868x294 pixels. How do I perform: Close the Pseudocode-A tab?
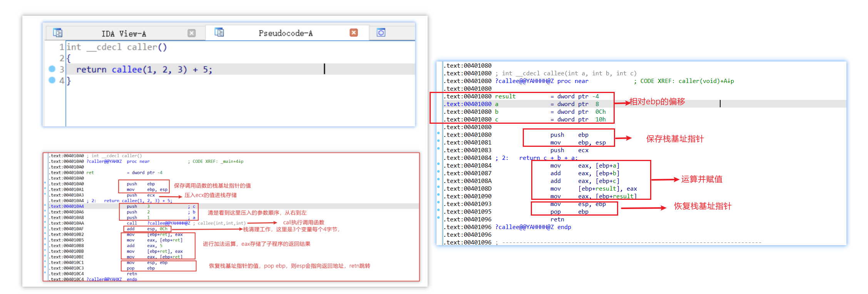pyautogui.click(x=353, y=33)
